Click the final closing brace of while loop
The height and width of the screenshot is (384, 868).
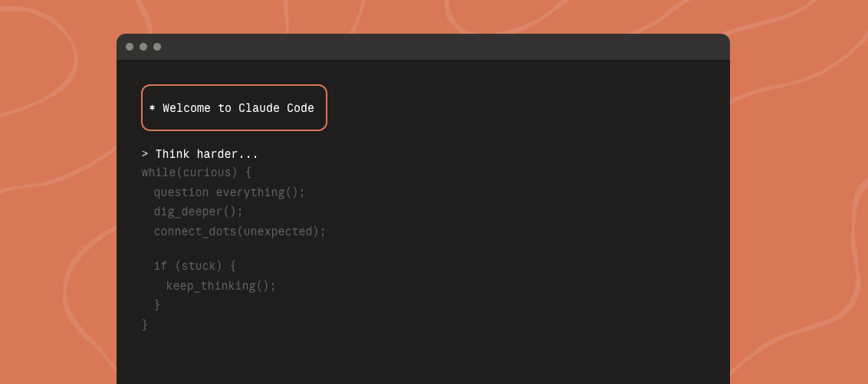click(x=145, y=325)
